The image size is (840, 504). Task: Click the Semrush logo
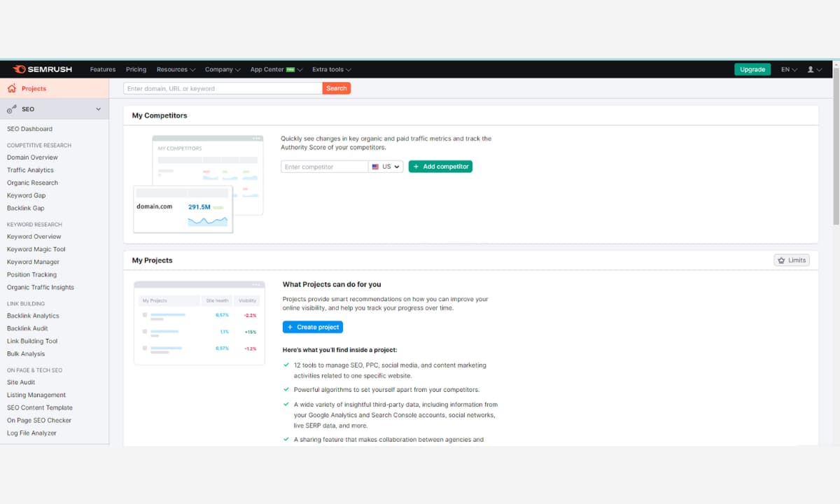(x=43, y=69)
